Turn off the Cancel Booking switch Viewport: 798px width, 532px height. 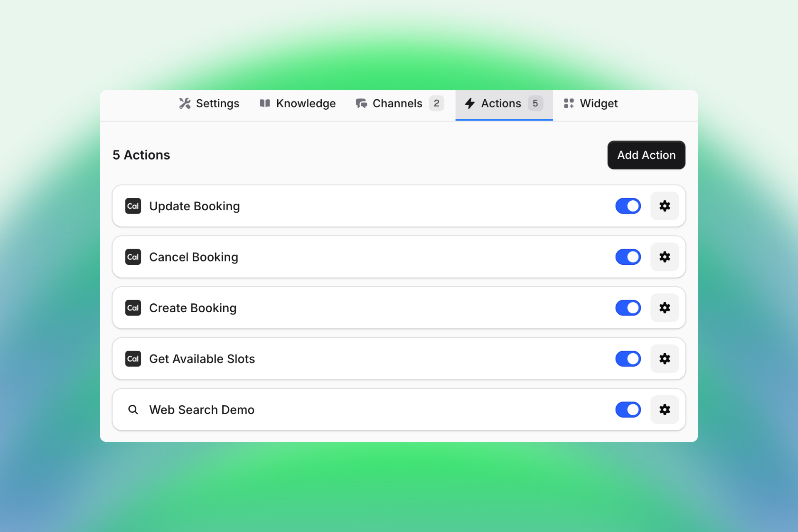628,257
